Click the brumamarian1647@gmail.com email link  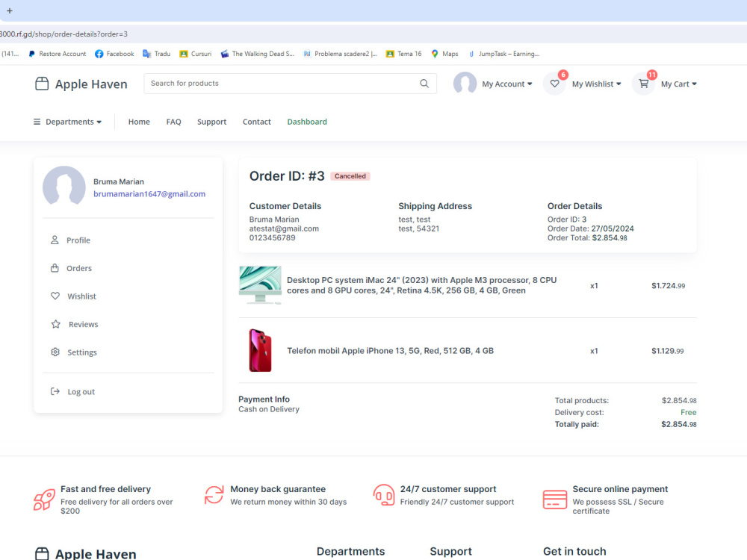pyautogui.click(x=148, y=193)
